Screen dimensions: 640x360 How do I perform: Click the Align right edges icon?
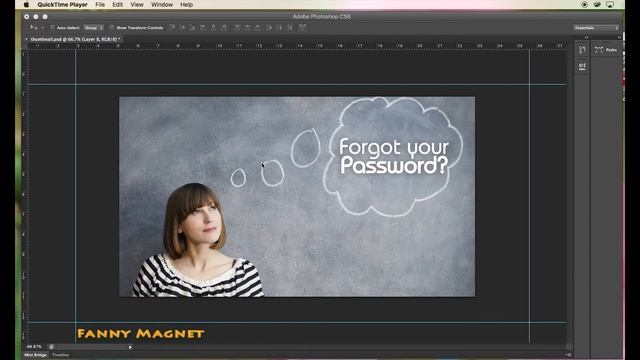[x=224, y=28]
